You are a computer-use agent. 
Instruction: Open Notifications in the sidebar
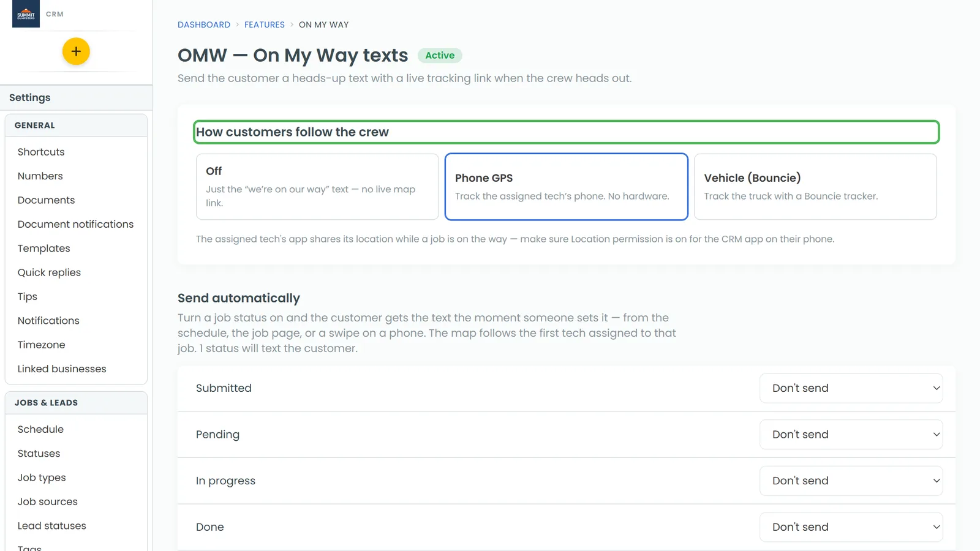click(49, 321)
